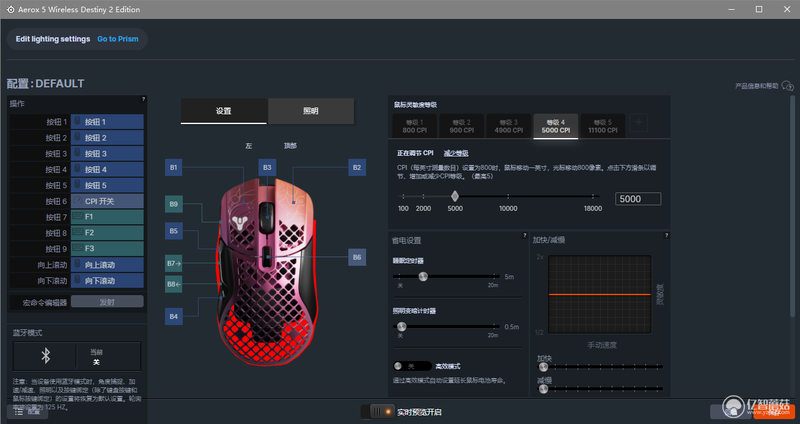This screenshot has width=800, height=424.
Task: Open the 按钮 5 action assignment dropdown
Action: [x=107, y=185]
